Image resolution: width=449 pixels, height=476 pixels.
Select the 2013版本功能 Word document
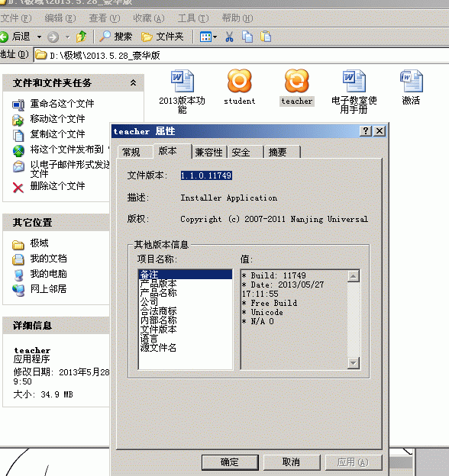(182, 92)
